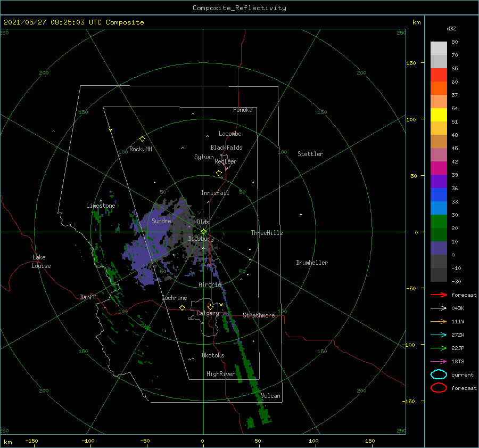Click the HighRiver city label

click(221, 374)
